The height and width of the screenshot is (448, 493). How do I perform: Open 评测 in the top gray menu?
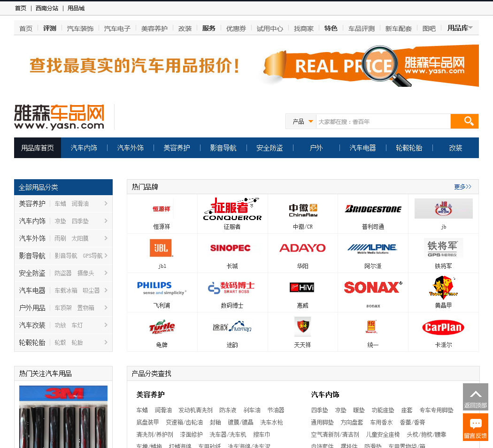(x=50, y=28)
